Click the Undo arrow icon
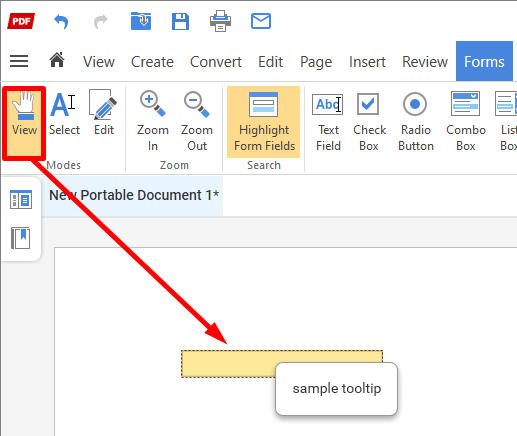The height and width of the screenshot is (436, 517). pyautogui.click(x=61, y=22)
